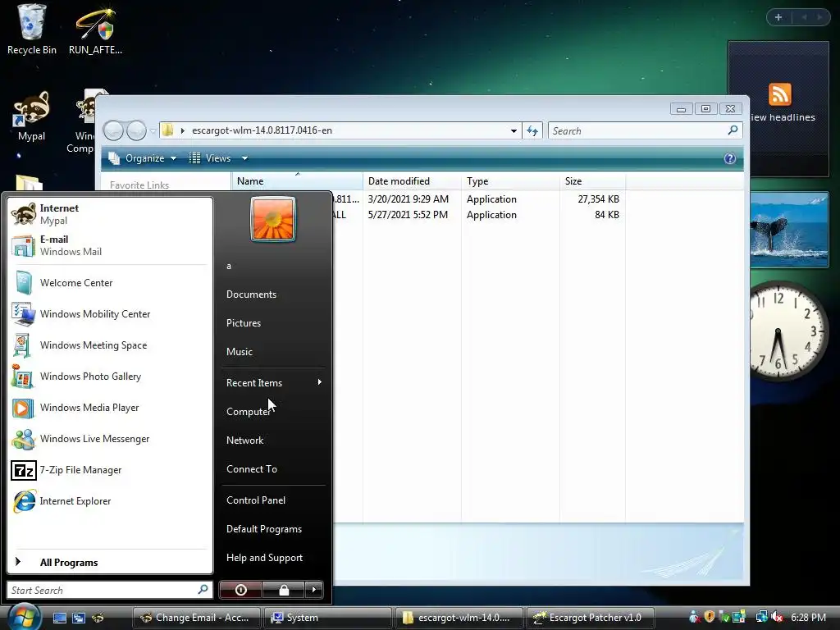The width and height of the screenshot is (840, 630).
Task: Switch to System taskbar window
Action: point(327,618)
